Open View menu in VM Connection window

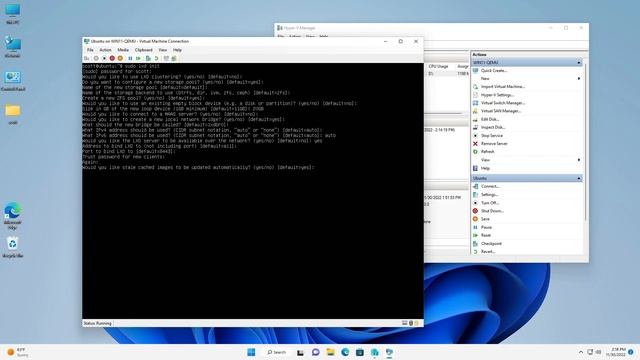[x=162, y=50]
